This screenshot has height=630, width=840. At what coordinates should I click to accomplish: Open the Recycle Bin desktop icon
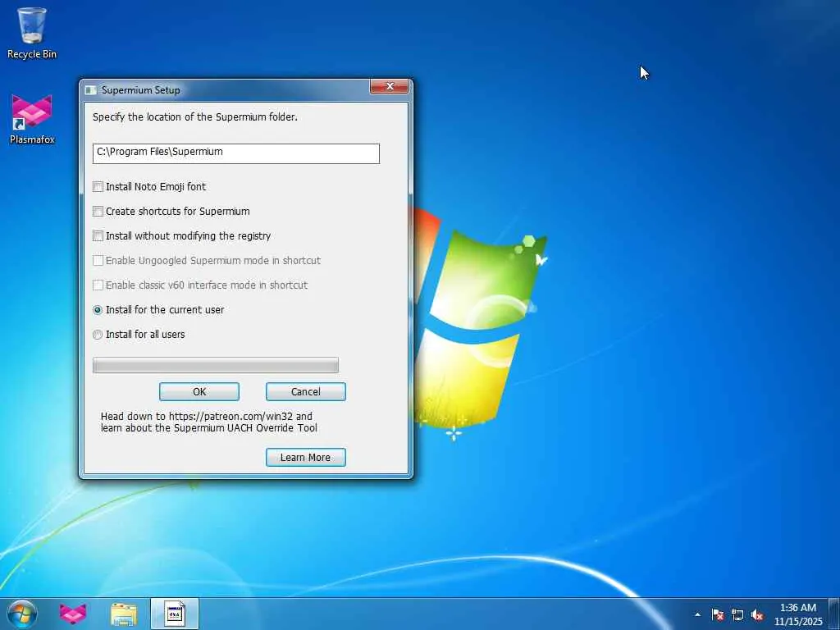[32, 33]
